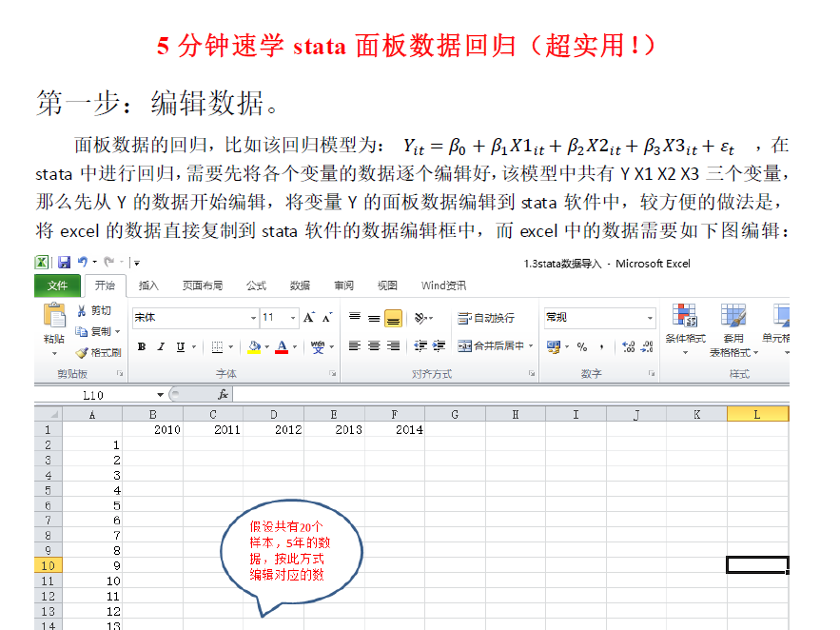Select cell containing 2014

click(x=395, y=429)
